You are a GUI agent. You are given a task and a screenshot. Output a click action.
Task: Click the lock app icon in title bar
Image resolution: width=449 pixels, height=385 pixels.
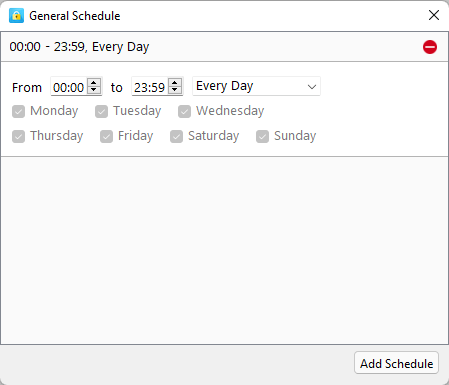click(16, 16)
